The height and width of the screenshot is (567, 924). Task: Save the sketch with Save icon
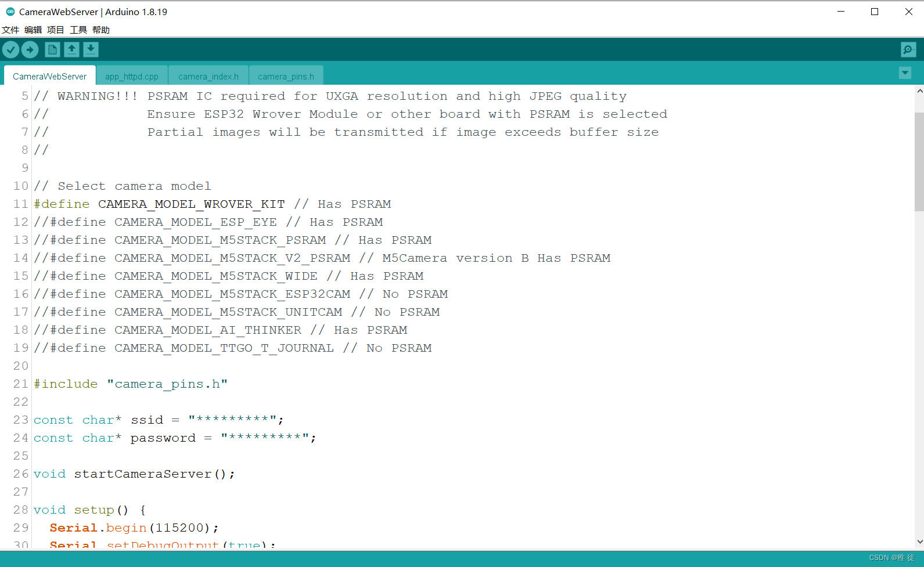(91, 50)
